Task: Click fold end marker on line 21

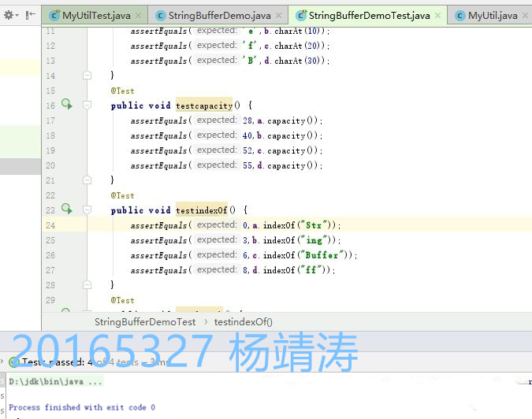Action: coord(87,180)
